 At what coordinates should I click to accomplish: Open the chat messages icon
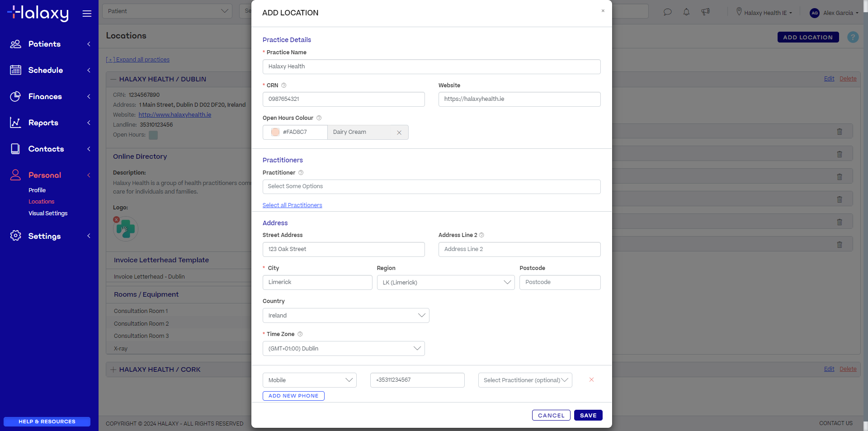pyautogui.click(x=667, y=12)
